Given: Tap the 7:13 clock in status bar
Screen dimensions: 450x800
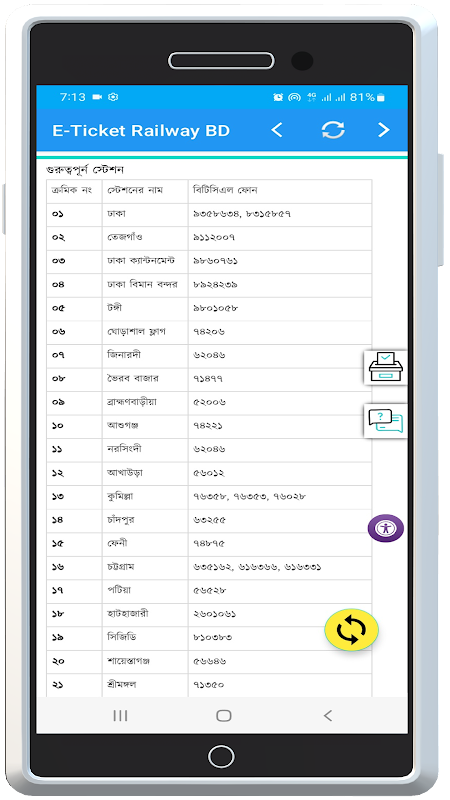Looking at the screenshot, I should point(72,97).
